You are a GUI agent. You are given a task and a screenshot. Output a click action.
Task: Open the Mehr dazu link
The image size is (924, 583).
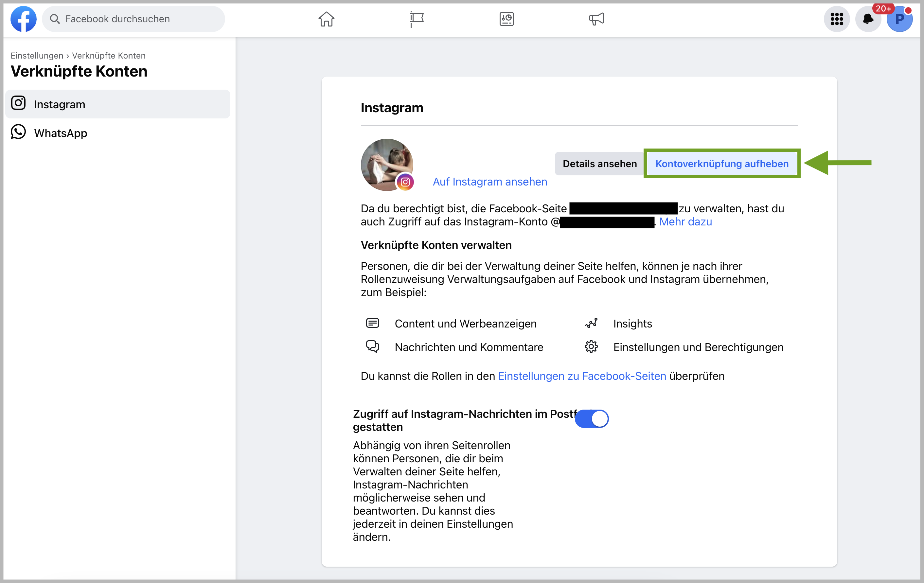pos(685,222)
